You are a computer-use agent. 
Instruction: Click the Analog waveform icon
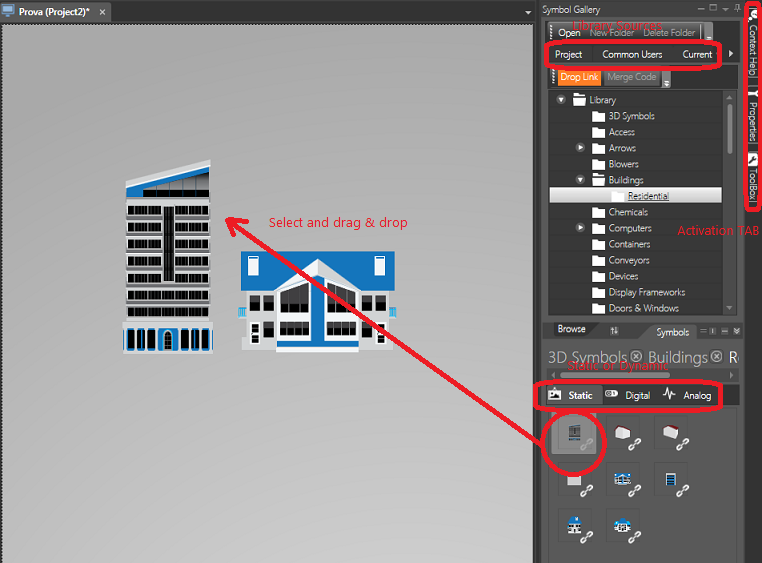tap(669, 394)
